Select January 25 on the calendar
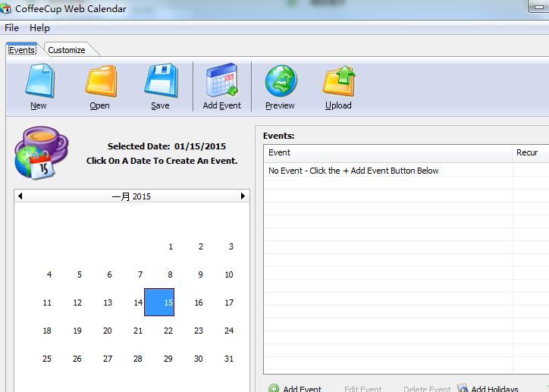Viewport: 549px width, 392px height. point(47,359)
